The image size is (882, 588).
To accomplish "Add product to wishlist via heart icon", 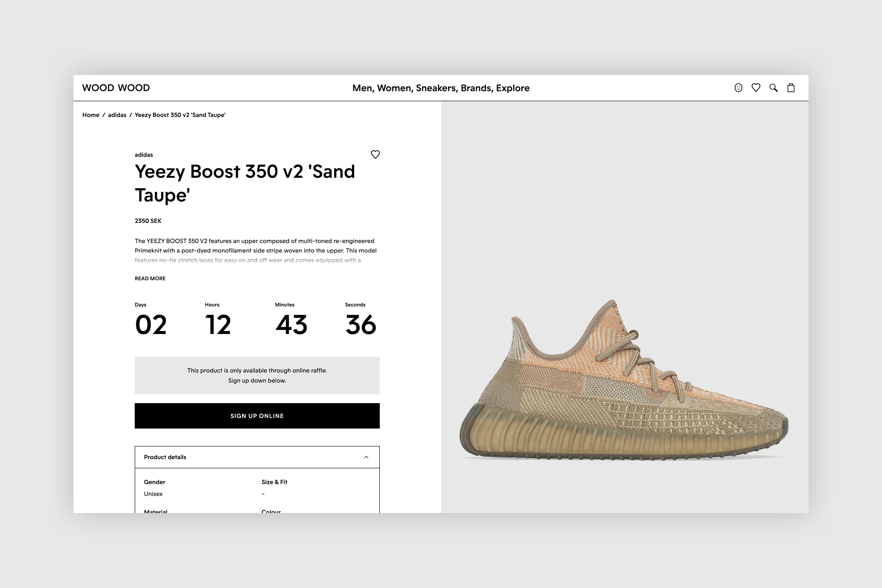I will [375, 155].
